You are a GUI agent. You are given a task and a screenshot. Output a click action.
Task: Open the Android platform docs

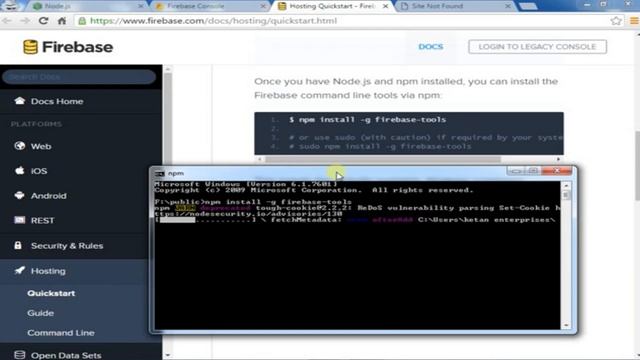pos(48,196)
